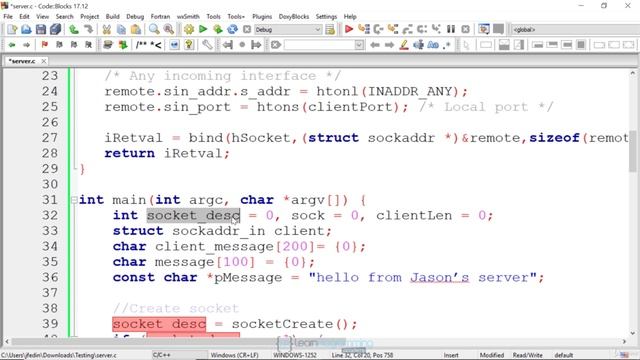Click the Step out debug icon

pyautogui.click(x=407, y=29)
